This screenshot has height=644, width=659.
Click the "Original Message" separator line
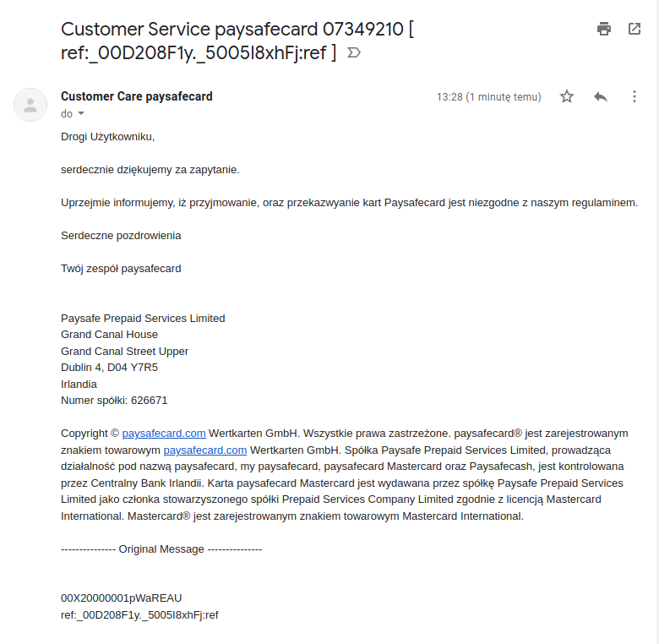click(x=161, y=548)
